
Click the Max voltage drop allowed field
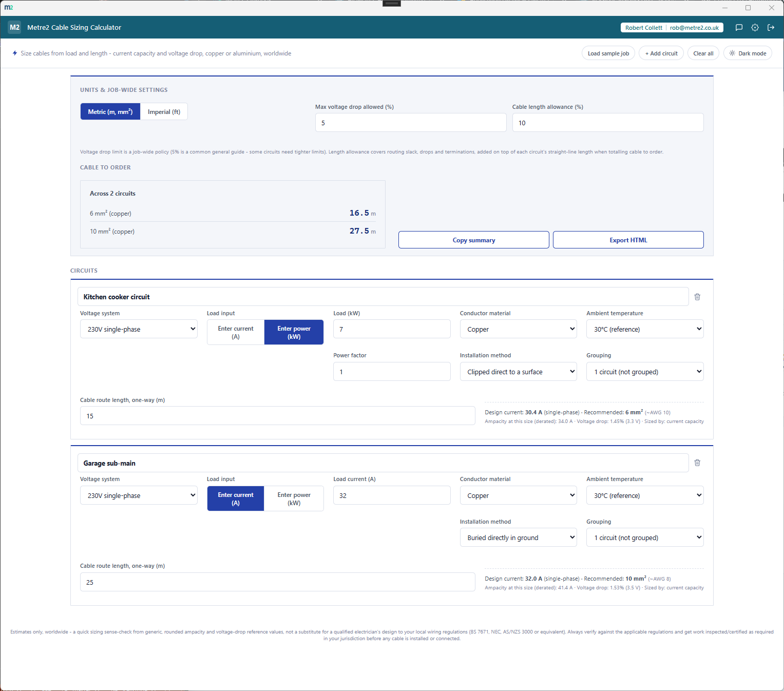411,123
